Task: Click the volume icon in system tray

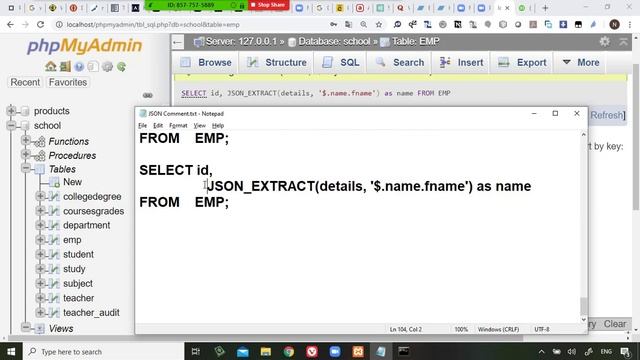Action: tap(571, 351)
